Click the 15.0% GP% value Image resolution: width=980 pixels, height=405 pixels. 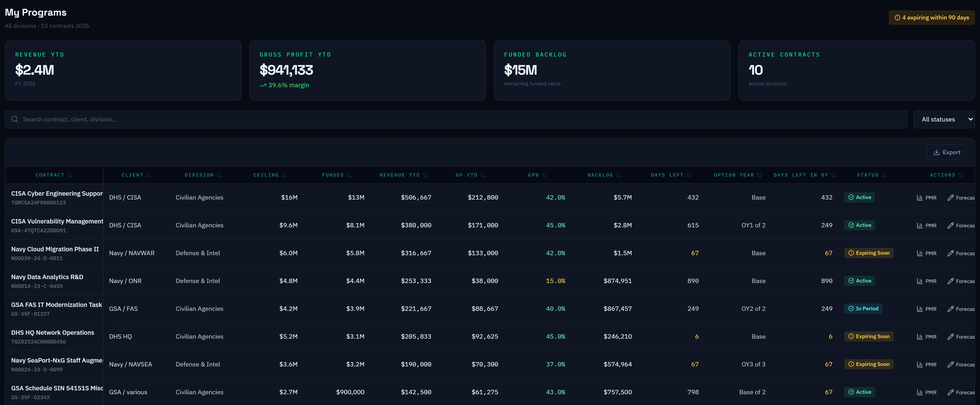coord(555,281)
